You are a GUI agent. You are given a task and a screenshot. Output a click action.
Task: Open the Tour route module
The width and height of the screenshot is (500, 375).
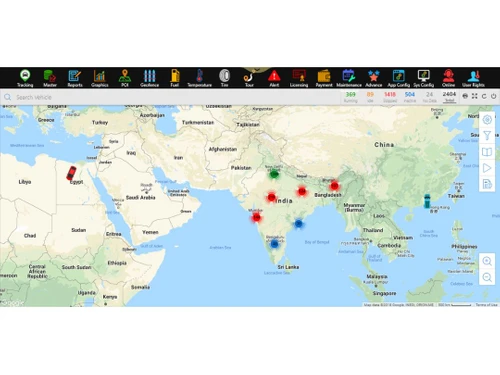tap(249, 78)
